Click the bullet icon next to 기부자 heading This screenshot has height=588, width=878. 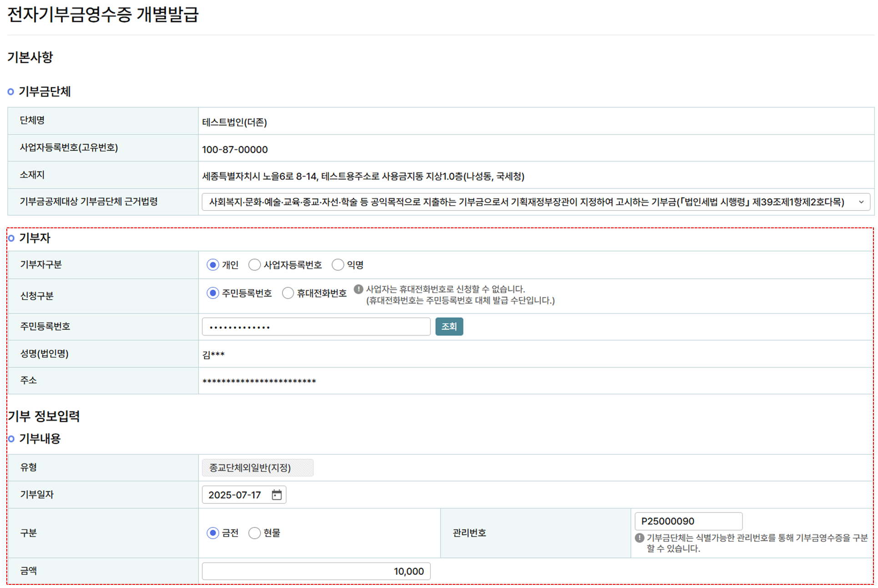point(11,238)
